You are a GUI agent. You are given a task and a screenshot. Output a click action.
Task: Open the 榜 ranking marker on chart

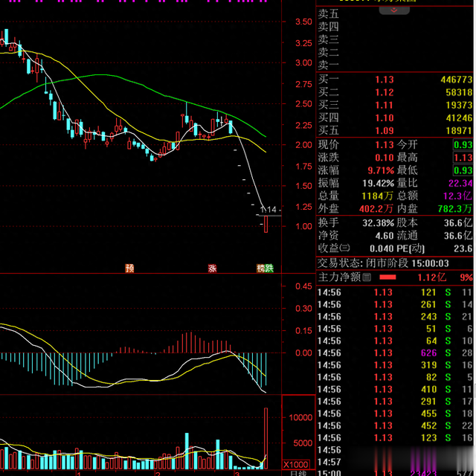pyautogui.click(x=261, y=268)
